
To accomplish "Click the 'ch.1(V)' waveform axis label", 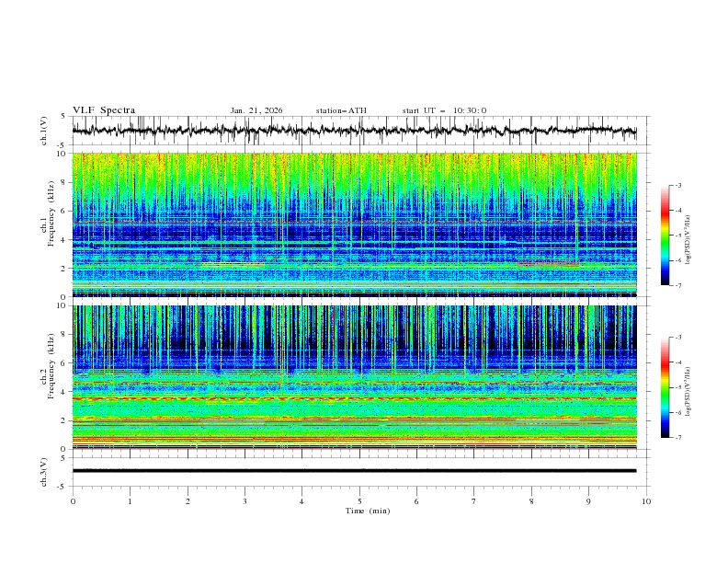I will (x=44, y=131).
